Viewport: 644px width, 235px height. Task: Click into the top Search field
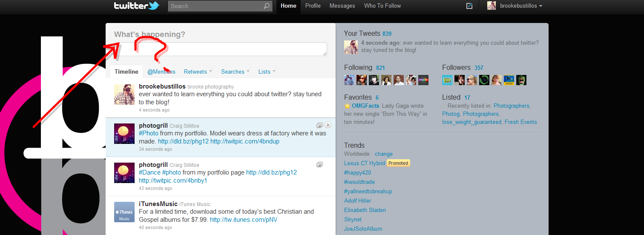[x=216, y=6]
